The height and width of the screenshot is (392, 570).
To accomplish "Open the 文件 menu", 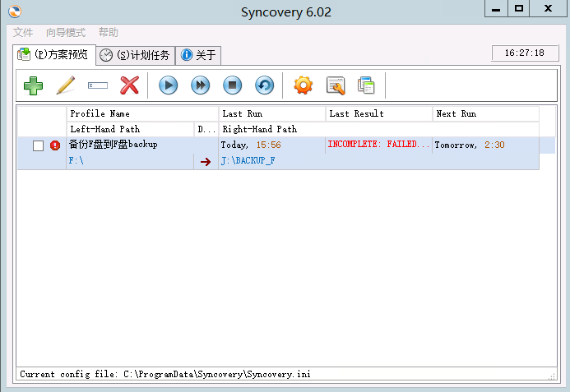I will [23, 33].
